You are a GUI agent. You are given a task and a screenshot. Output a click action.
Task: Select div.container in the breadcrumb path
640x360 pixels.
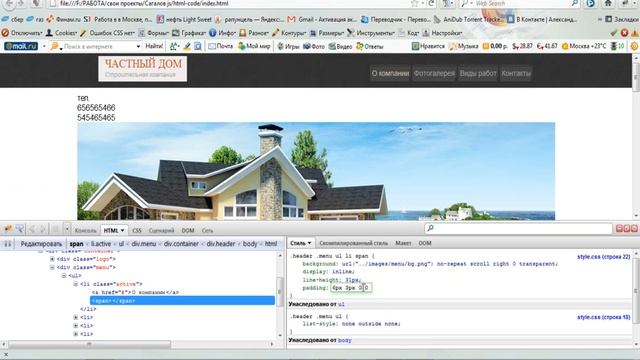(x=181, y=244)
